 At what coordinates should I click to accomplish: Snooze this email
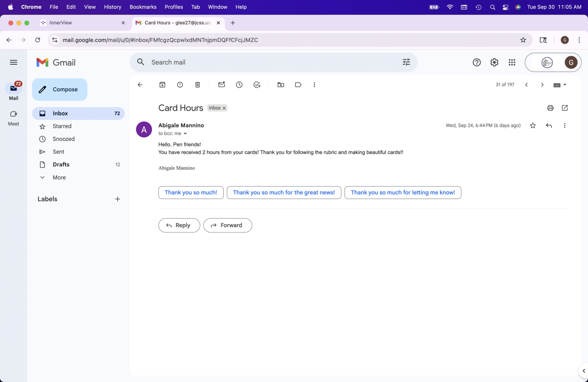[239, 85]
